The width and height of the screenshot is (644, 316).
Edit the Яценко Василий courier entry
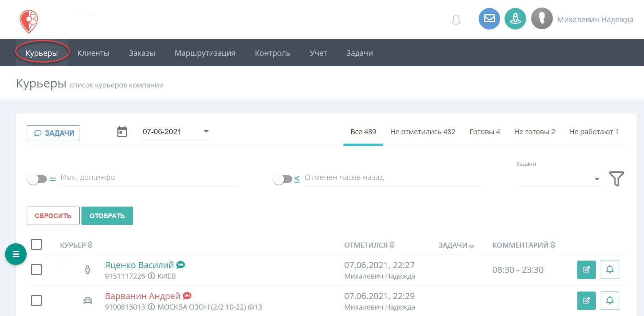586,270
